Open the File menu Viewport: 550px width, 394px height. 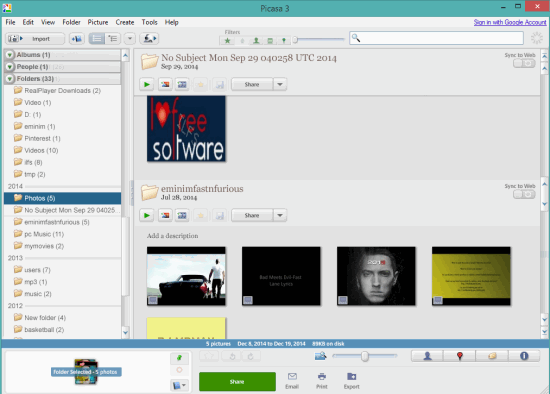pos(10,22)
